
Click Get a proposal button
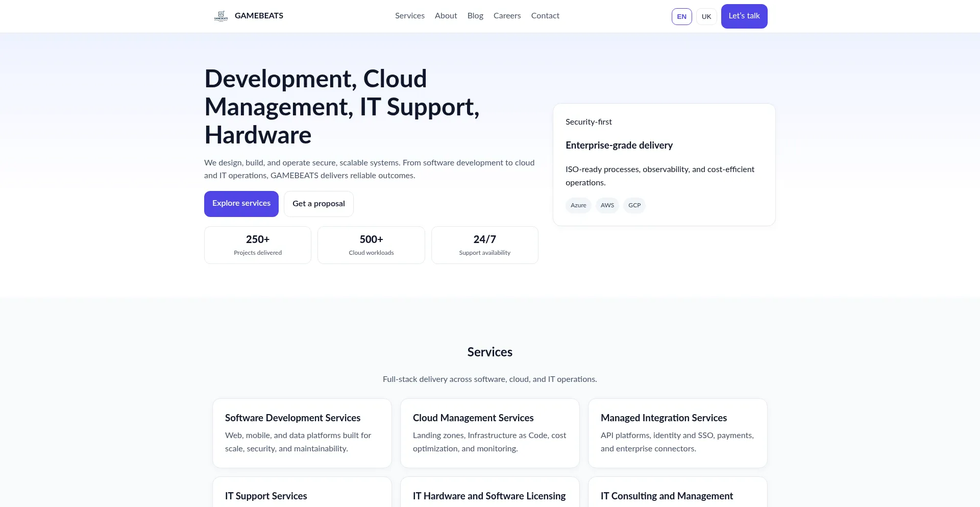coord(318,204)
